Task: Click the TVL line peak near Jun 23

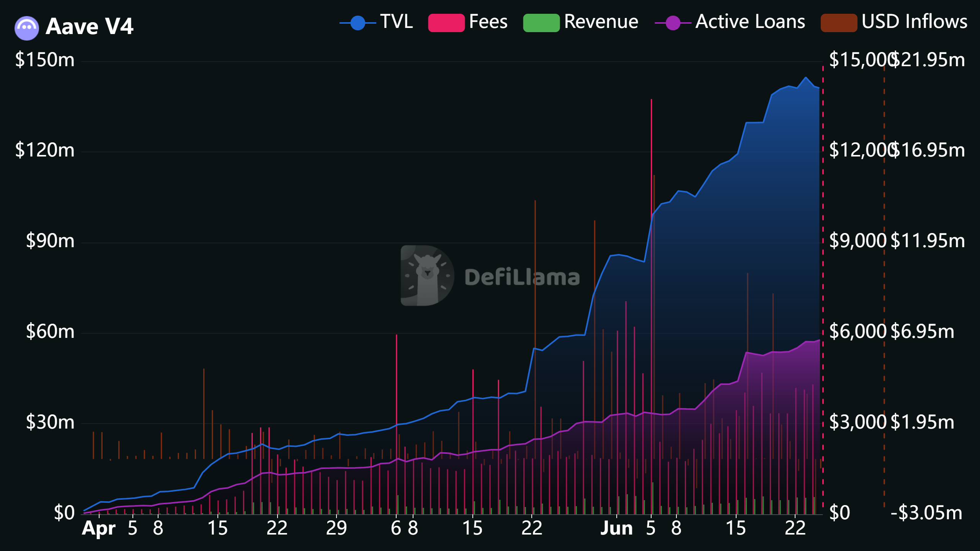Action: point(806,78)
